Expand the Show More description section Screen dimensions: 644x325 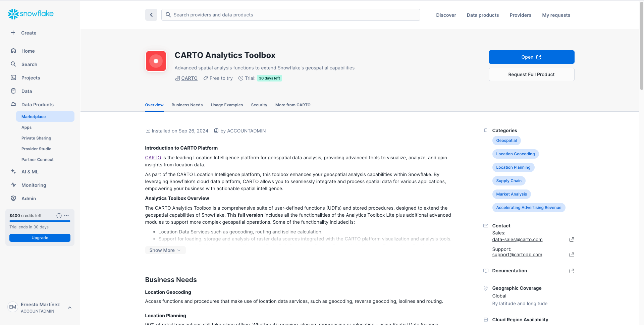[x=165, y=250]
